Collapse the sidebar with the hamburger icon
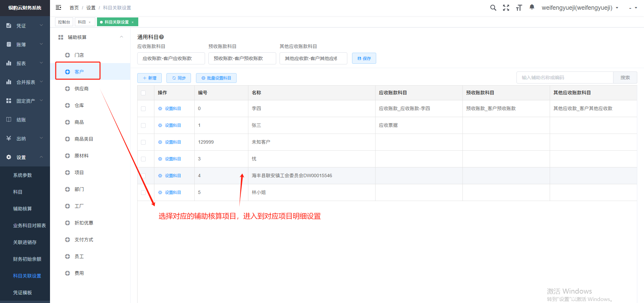The height and width of the screenshot is (303, 644). tap(58, 7)
